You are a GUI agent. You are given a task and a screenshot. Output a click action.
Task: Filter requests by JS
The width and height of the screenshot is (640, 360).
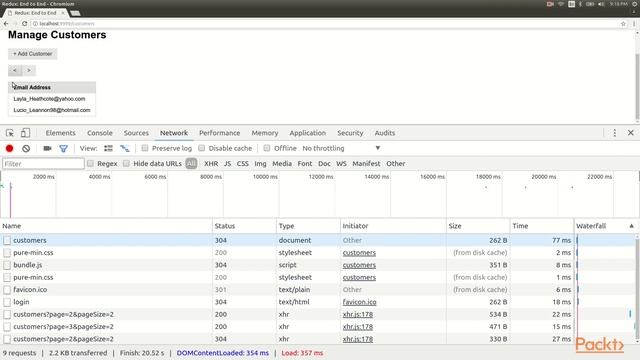tap(227, 164)
